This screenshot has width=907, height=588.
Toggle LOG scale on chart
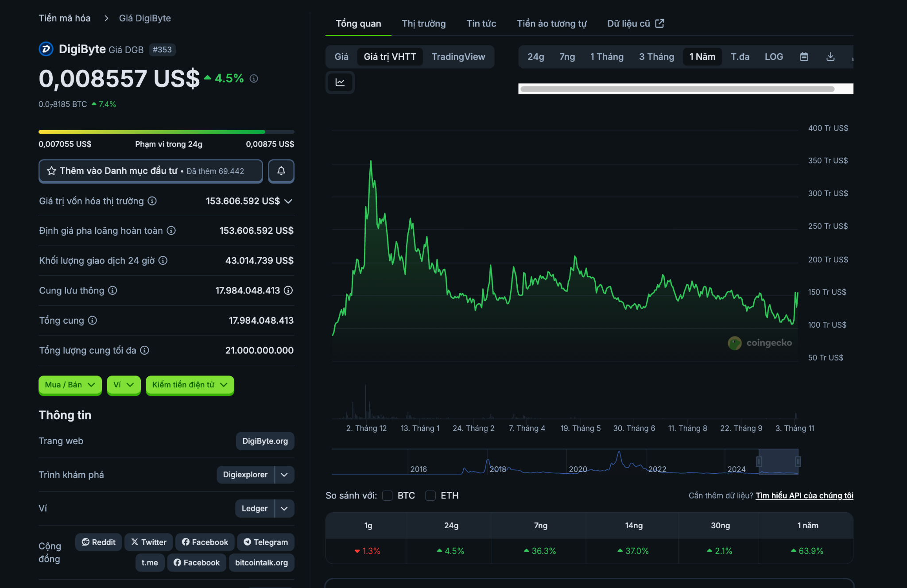[x=773, y=57]
